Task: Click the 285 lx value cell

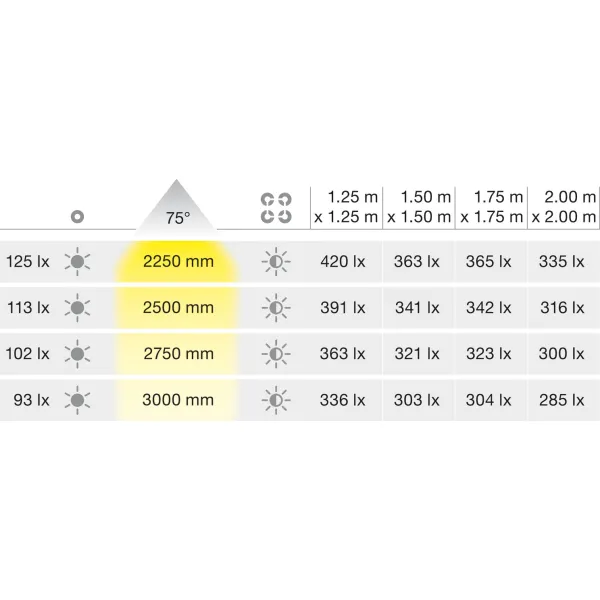Action: [x=562, y=400]
